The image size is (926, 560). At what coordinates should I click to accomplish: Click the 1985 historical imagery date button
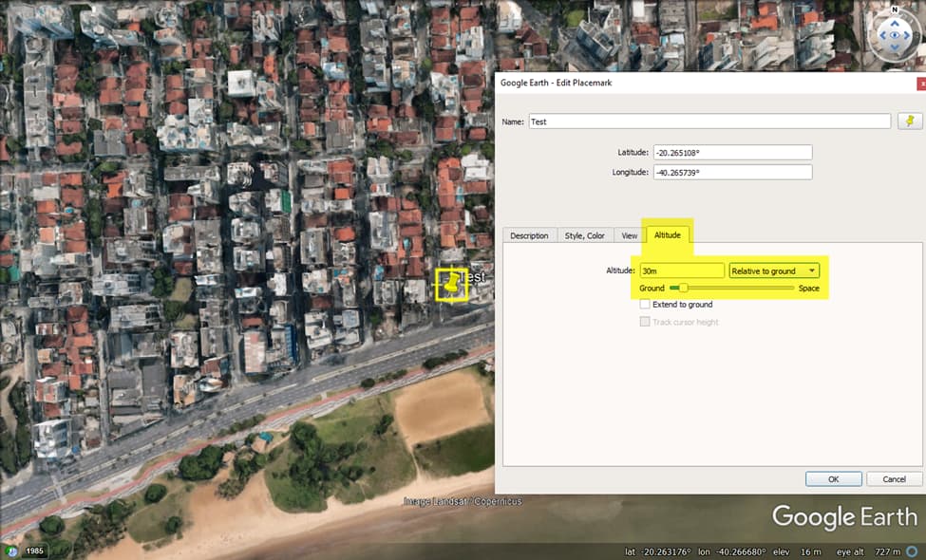point(35,551)
